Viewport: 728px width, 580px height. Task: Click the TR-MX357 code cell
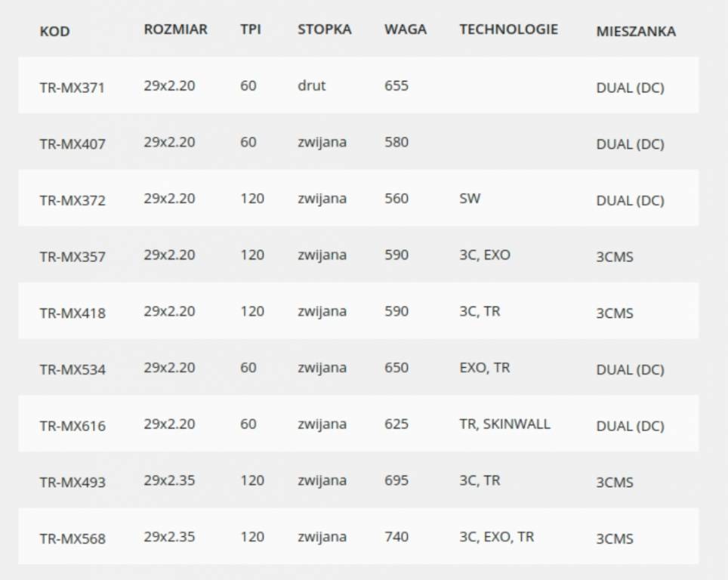click(x=72, y=257)
